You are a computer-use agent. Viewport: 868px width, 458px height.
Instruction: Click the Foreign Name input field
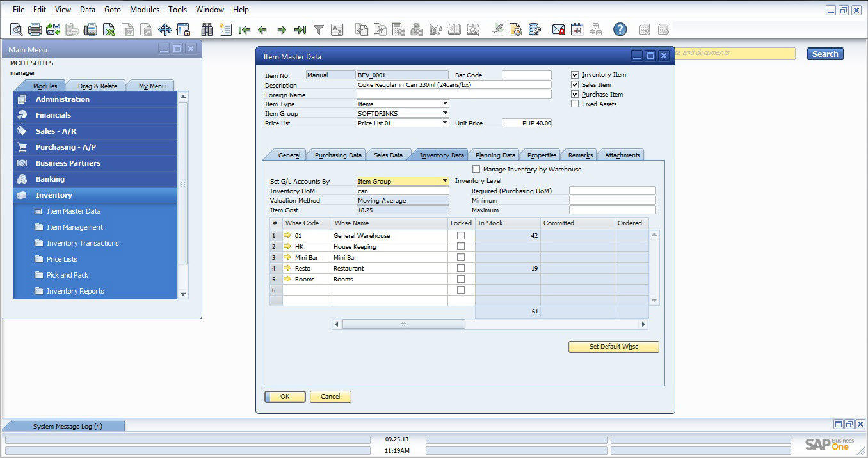tap(454, 94)
